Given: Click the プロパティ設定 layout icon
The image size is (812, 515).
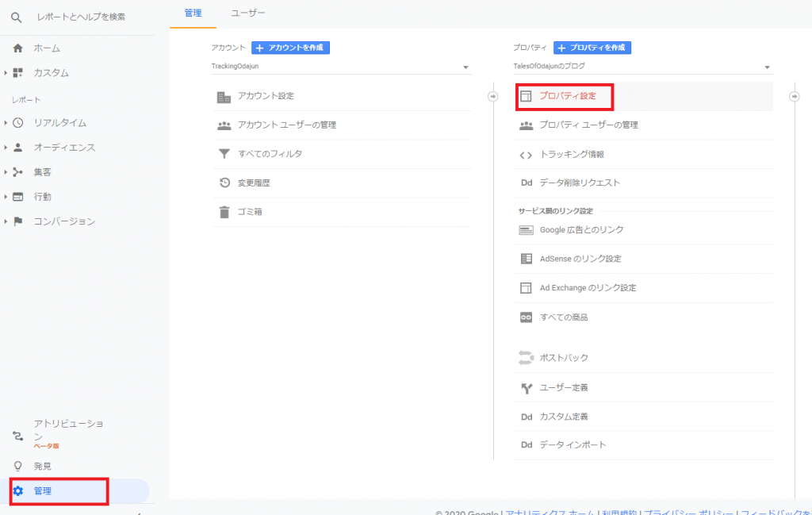Looking at the screenshot, I should pos(527,96).
